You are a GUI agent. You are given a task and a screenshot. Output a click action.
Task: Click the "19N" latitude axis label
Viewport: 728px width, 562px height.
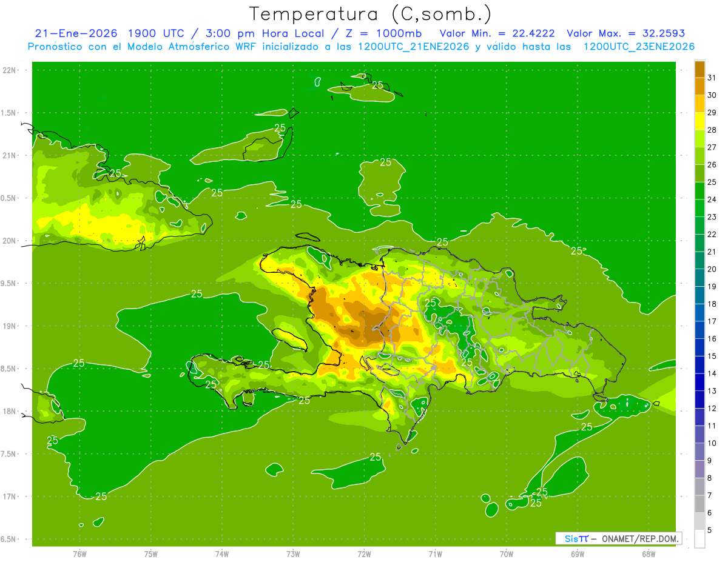click(8, 326)
